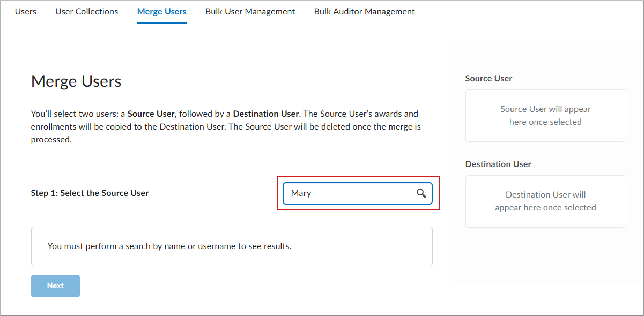644x316 pixels.
Task: Select the Merge Users tab
Action: pyautogui.click(x=161, y=11)
